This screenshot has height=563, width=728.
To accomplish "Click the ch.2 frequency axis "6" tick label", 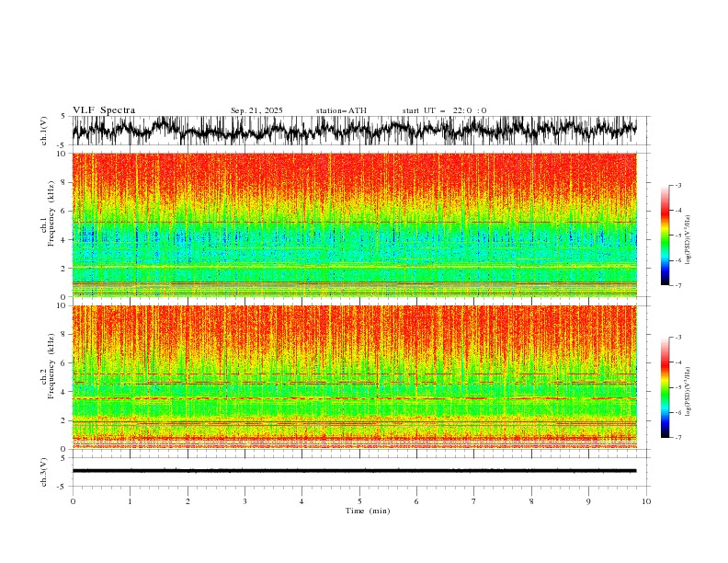I will tap(64, 363).
